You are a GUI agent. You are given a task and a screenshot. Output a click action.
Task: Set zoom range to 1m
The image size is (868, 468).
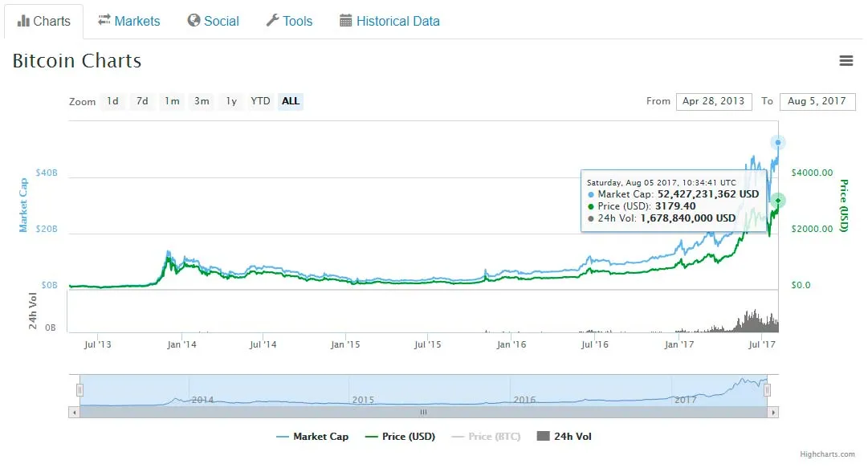click(172, 101)
